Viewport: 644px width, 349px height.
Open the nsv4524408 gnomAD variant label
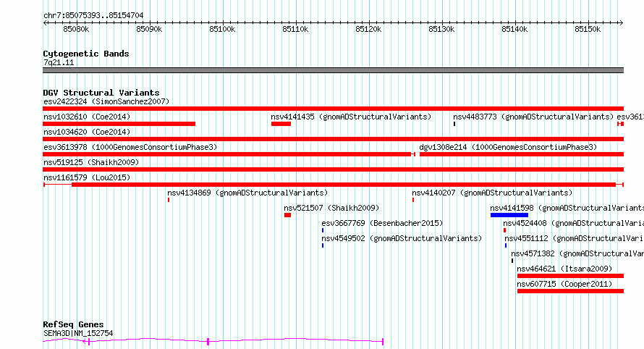pyautogui.click(x=573, y=223)
